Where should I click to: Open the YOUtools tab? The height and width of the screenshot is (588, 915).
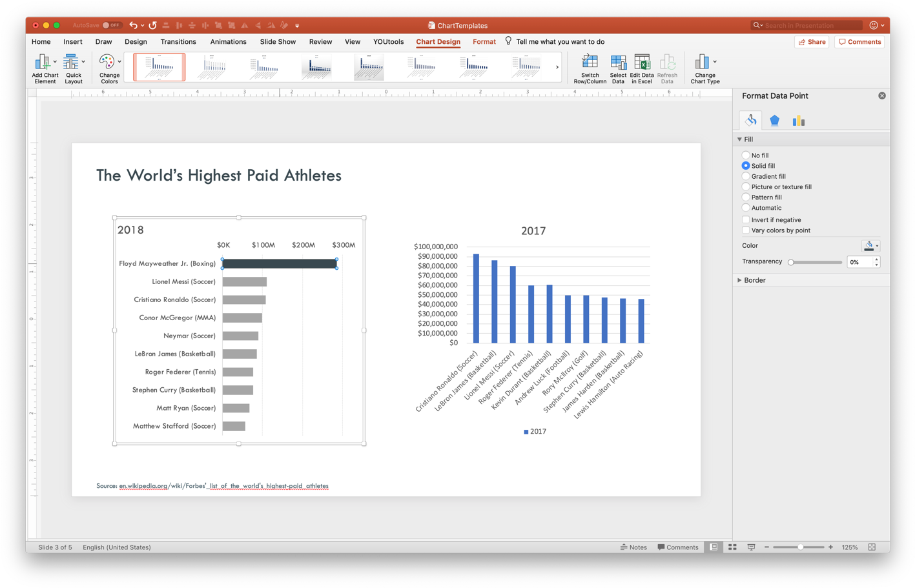388,41
